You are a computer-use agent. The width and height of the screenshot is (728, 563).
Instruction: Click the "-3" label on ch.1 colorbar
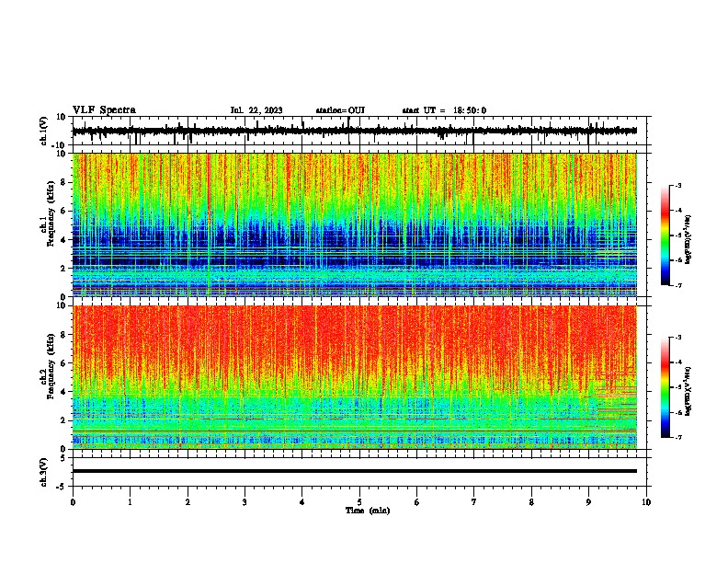point(678,185)
